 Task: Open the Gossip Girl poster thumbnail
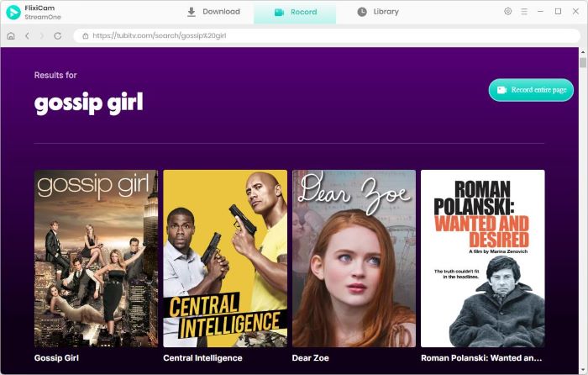pos(96,258)
